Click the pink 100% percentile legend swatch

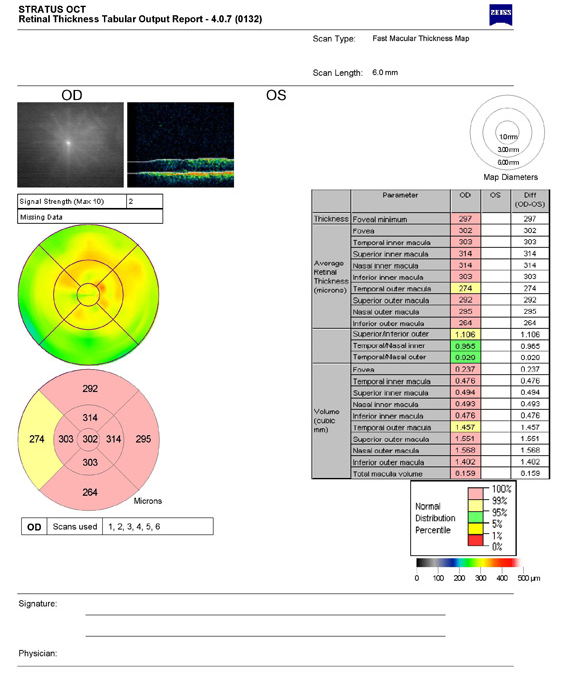[475, 493]
